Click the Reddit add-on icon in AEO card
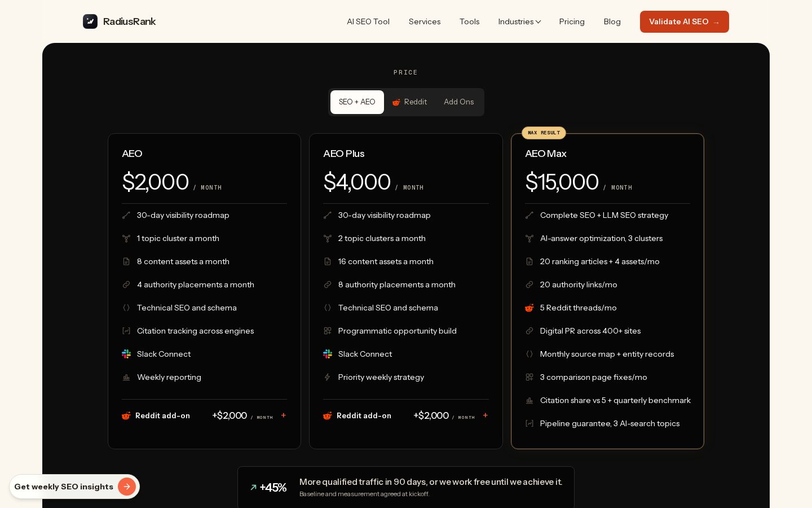The width and height of the screenshot is (812, 508). 126,416
